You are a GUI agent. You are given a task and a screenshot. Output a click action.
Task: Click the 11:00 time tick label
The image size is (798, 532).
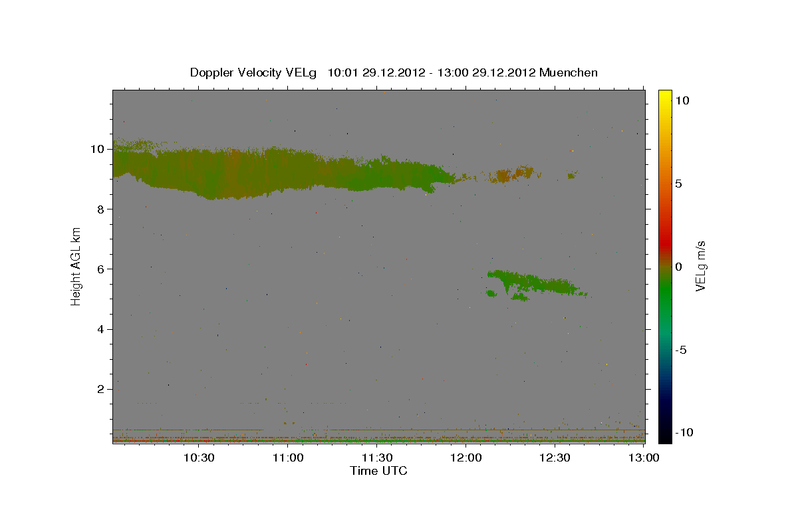tap(288, 458)
